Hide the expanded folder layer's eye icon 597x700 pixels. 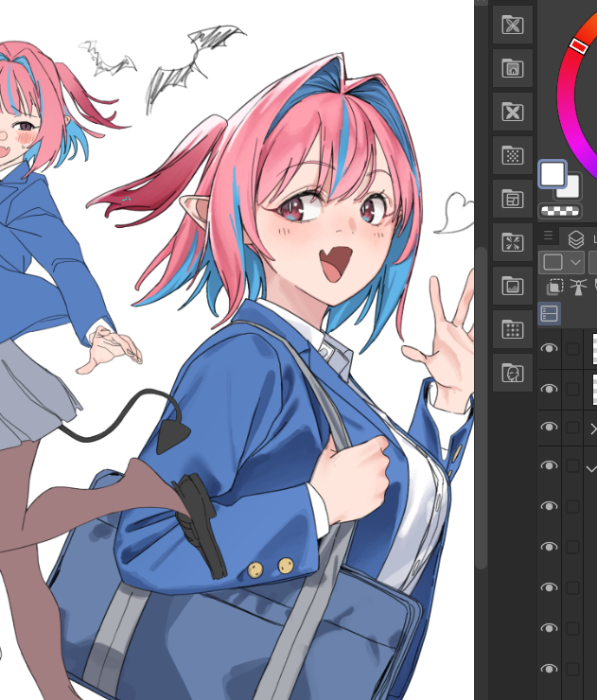[550, 465]
